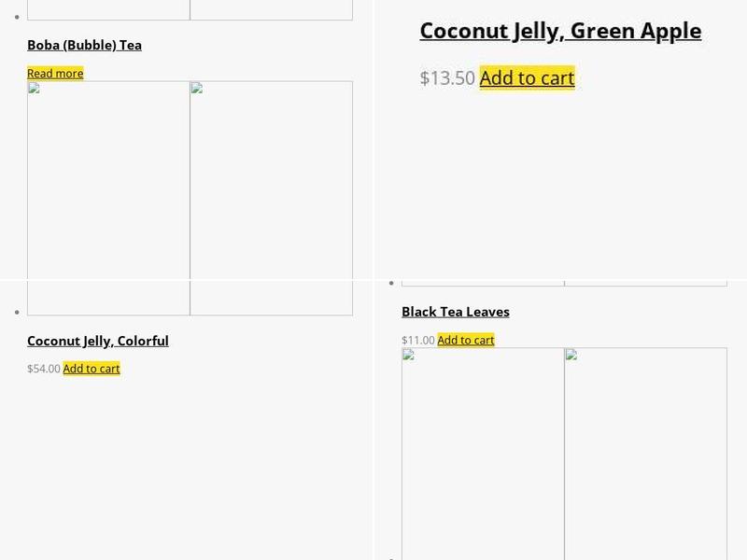Click the right image strip above Boba (Bubble) Tea
747x560 pixels.
(x=271, y=10)
